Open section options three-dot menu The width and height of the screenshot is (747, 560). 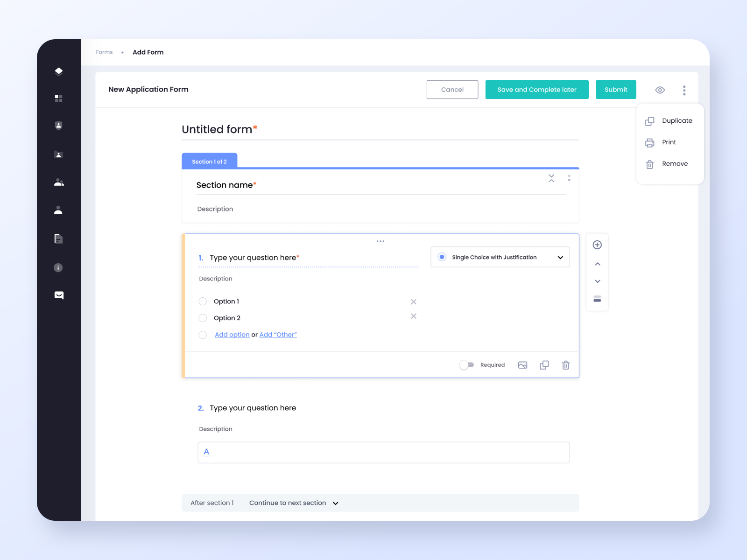[569, 178]
